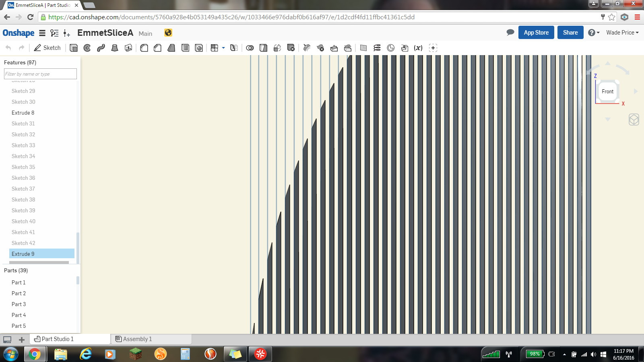Select the highlighted Extrude 9 feature
Image resolution: width=644 pixels, height=362 pixels.
coord(42,254)
